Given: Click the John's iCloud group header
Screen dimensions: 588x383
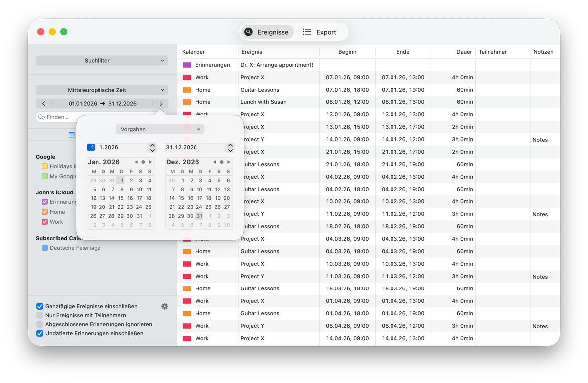Looking at the screenshot, I should [x=55, y=192].
